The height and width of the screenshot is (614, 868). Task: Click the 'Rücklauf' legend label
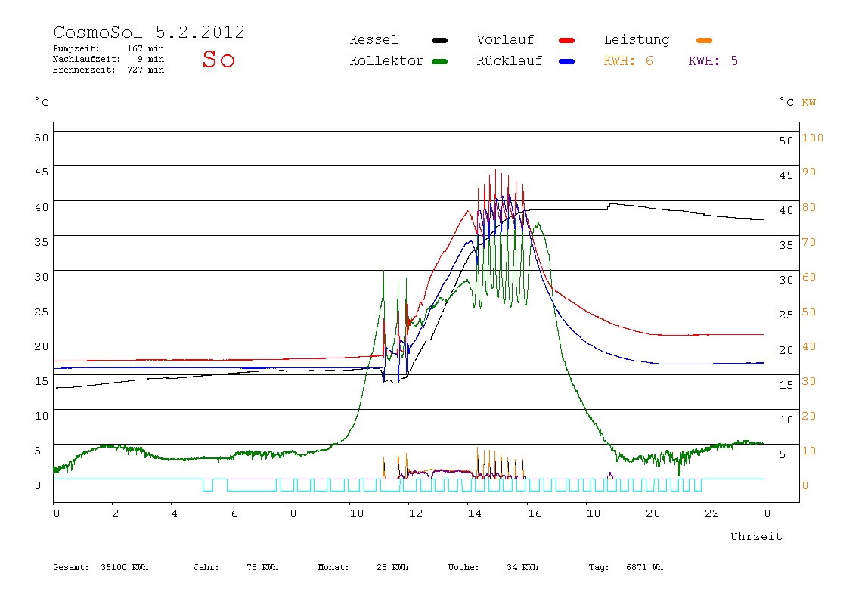point(510,61)
